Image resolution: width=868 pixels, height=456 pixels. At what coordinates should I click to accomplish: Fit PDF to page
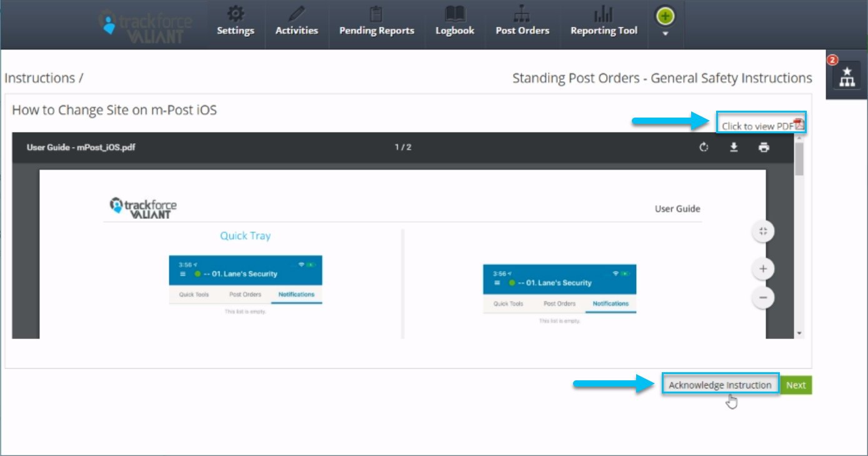point(762,231)
